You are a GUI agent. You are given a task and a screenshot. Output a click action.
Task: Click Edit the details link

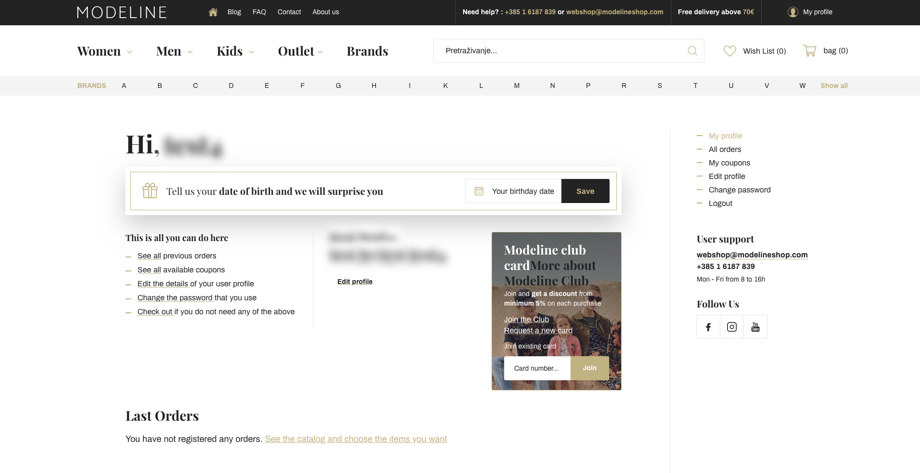pyautogui.click(x=163, y=284)
